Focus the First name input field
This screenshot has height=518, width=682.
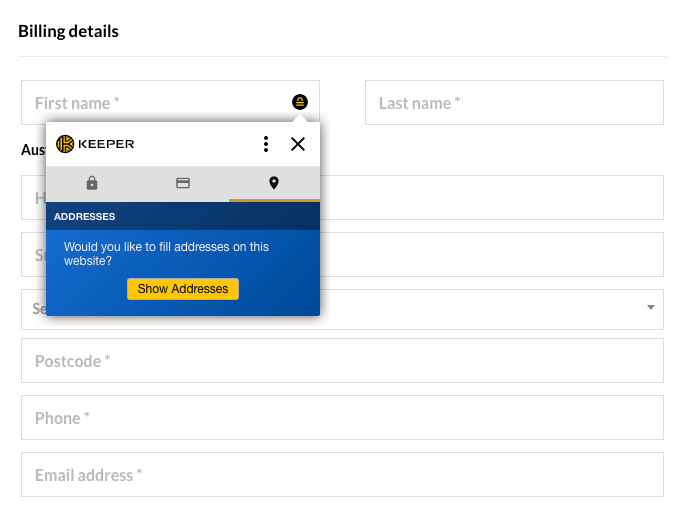tap(170, 103)
